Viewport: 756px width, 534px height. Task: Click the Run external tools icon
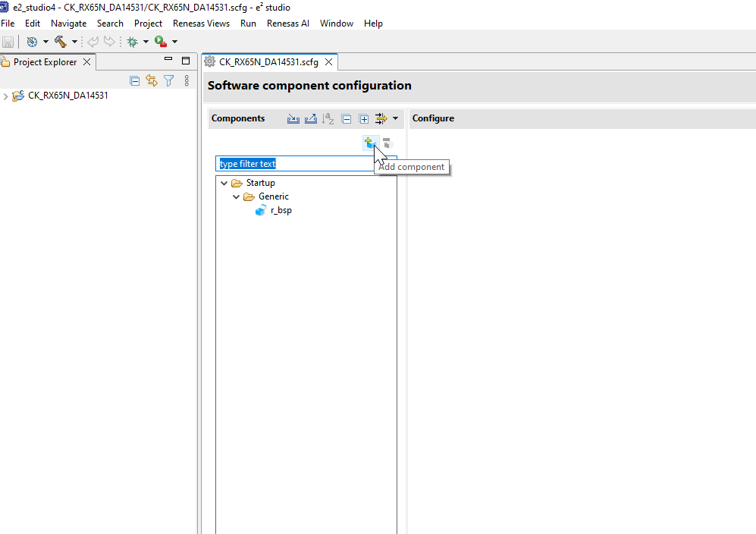click(161, 42)
